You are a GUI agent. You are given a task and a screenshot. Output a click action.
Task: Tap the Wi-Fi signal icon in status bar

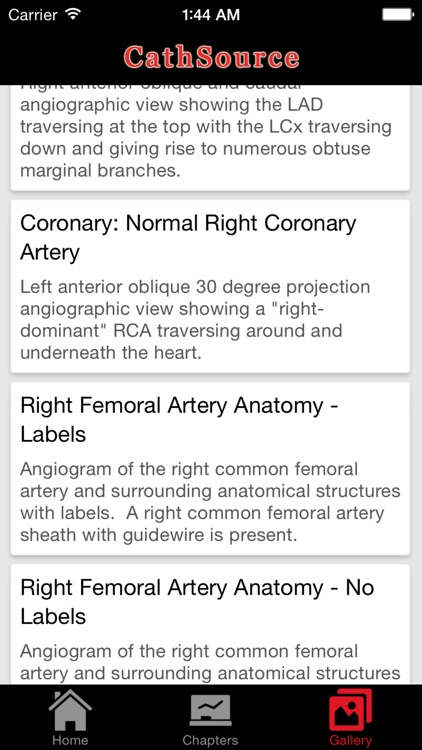(x=73, y=14)
